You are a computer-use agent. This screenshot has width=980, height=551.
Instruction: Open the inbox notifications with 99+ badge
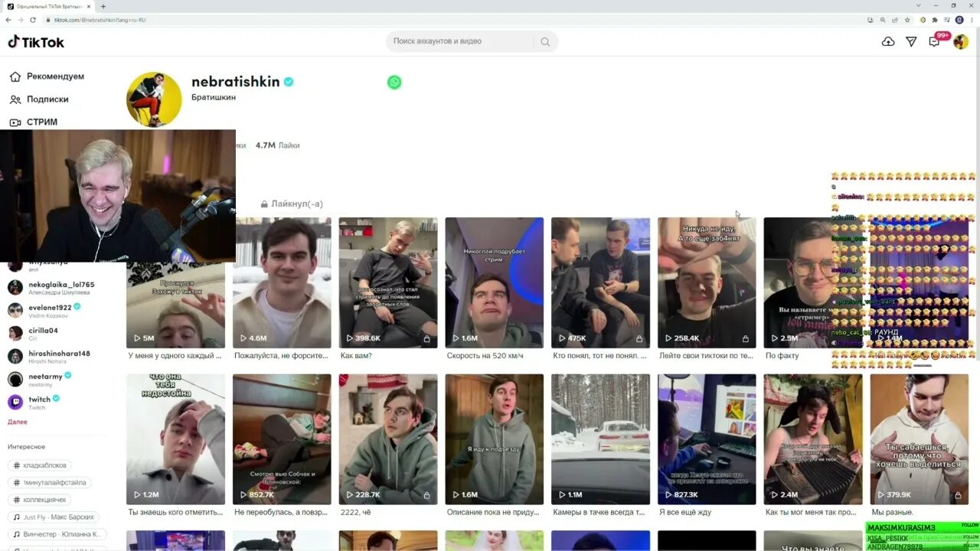click(935, 41)
